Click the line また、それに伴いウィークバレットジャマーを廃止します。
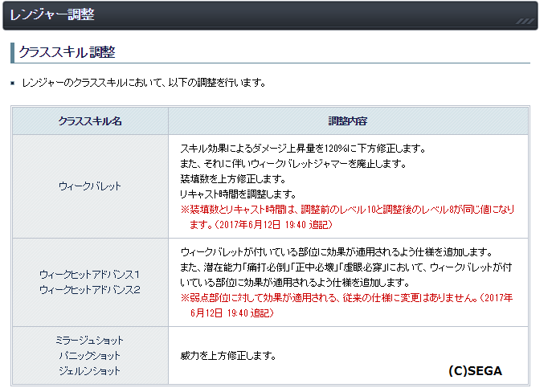Viewport: 548px width, 392px height. point(292,164)
